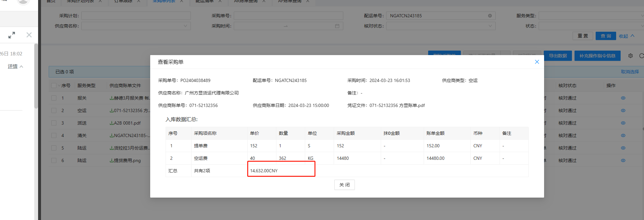Image resolution: width=644 pixels, height=220 pixels.
Task: Open the 配运清单 tab
Action: point(205,1)
